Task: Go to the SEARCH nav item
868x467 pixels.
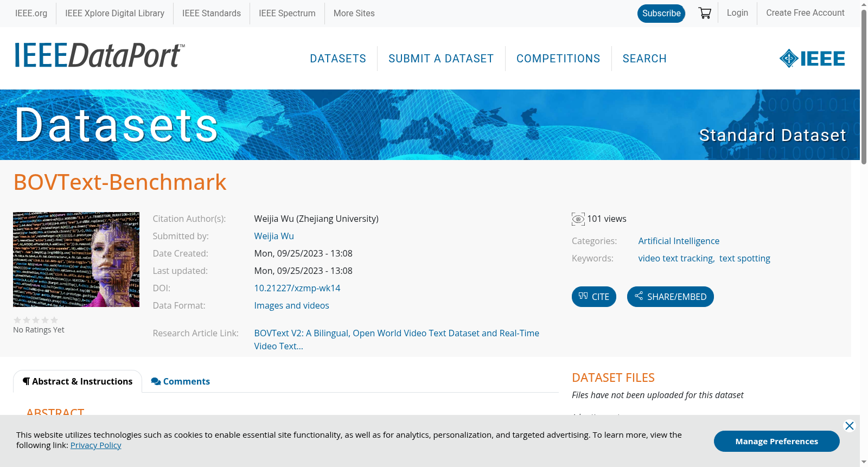Action: 644,59
